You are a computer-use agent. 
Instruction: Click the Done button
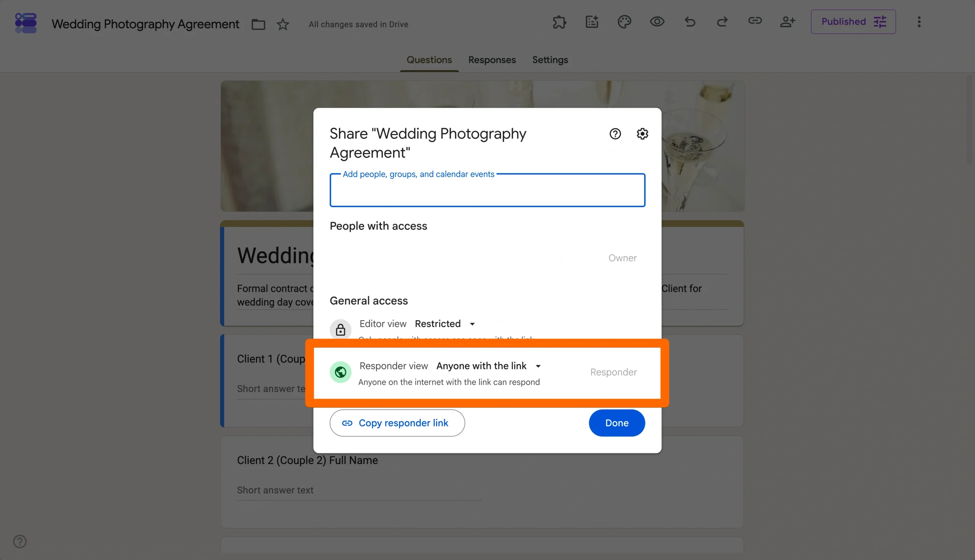tap(616, 423)
